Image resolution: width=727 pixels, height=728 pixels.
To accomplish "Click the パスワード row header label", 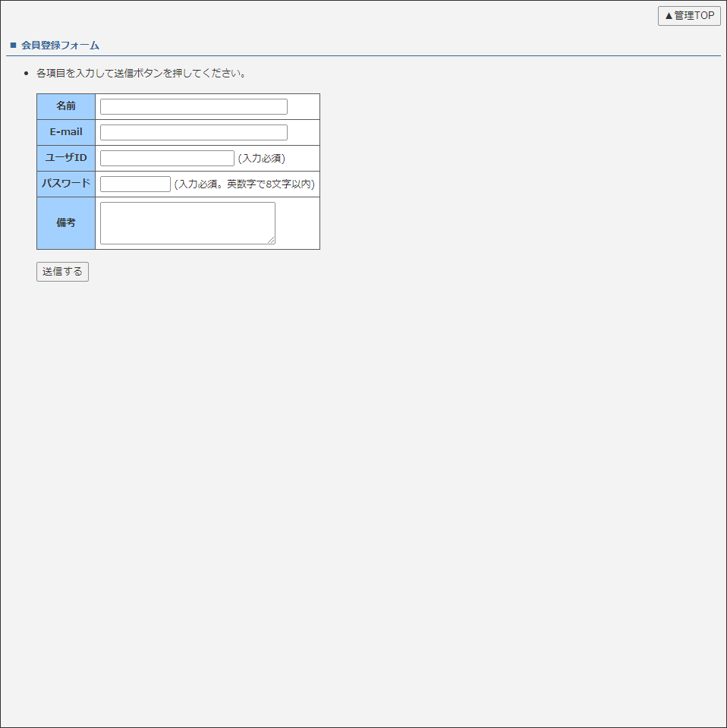I will pos(65,183).
